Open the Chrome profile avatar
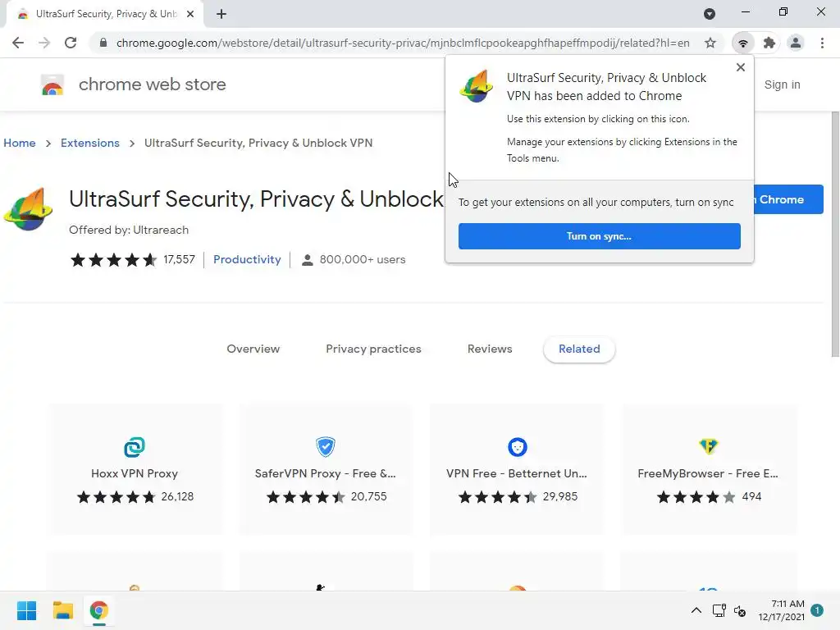 pyautogui.click(x=796, y=43)
